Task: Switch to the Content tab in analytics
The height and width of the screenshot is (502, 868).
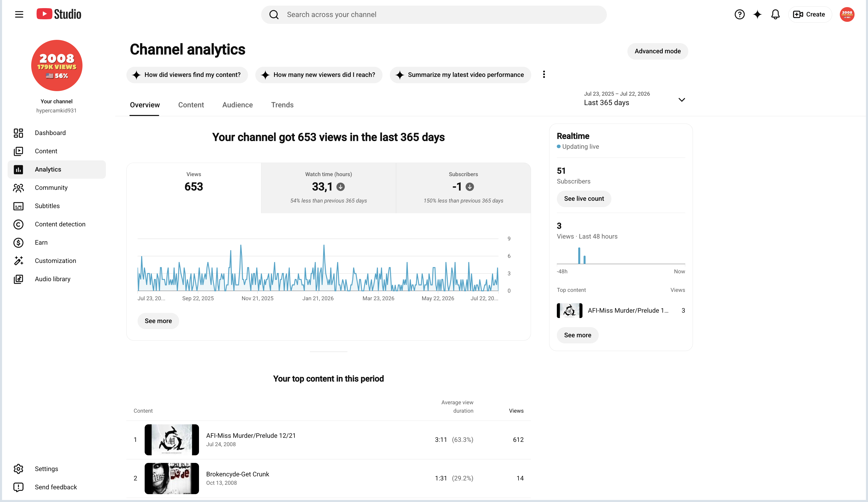Action: coord(191,105)
